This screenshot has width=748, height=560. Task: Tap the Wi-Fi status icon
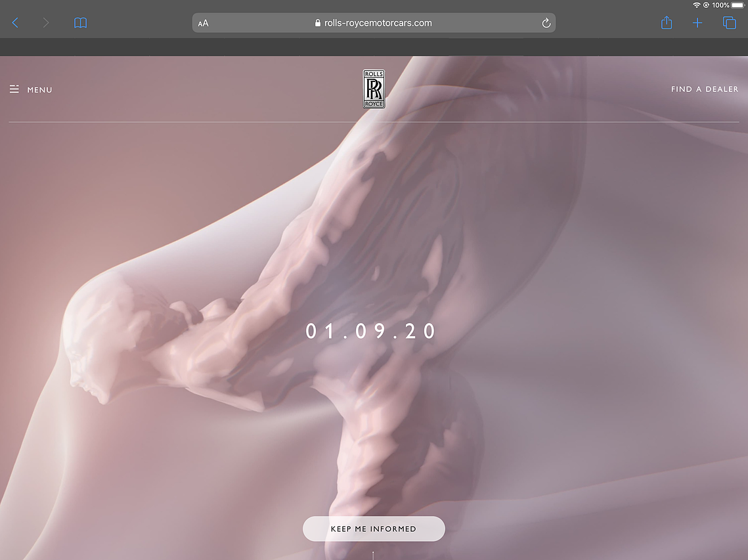pos(697,5)
